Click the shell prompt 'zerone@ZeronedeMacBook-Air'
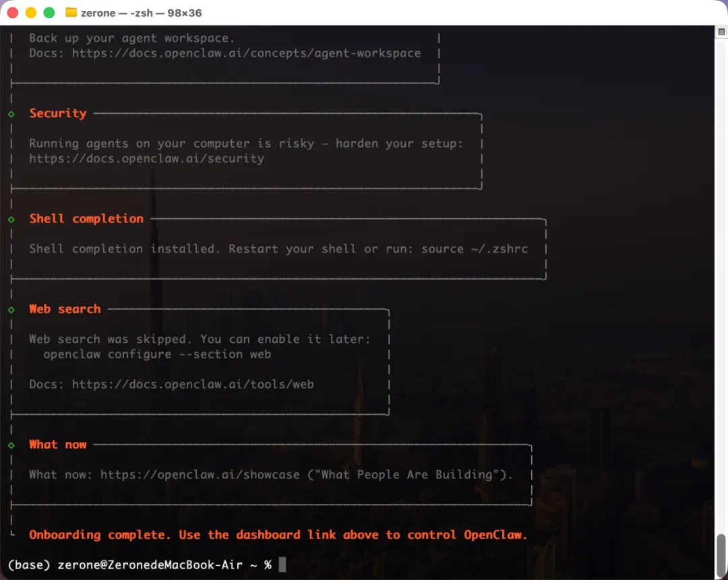728x580 pixels. tap(150, 565)
